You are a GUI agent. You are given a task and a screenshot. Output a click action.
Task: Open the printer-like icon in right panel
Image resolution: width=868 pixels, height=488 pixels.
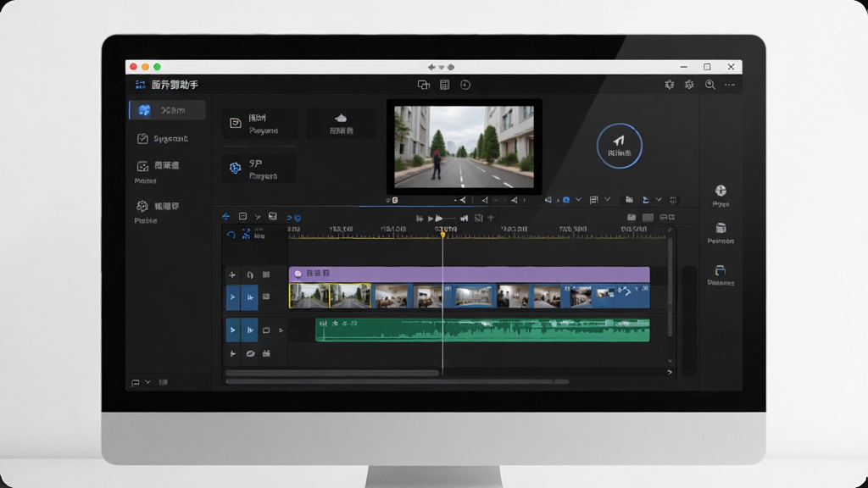(x=721, y=270)
